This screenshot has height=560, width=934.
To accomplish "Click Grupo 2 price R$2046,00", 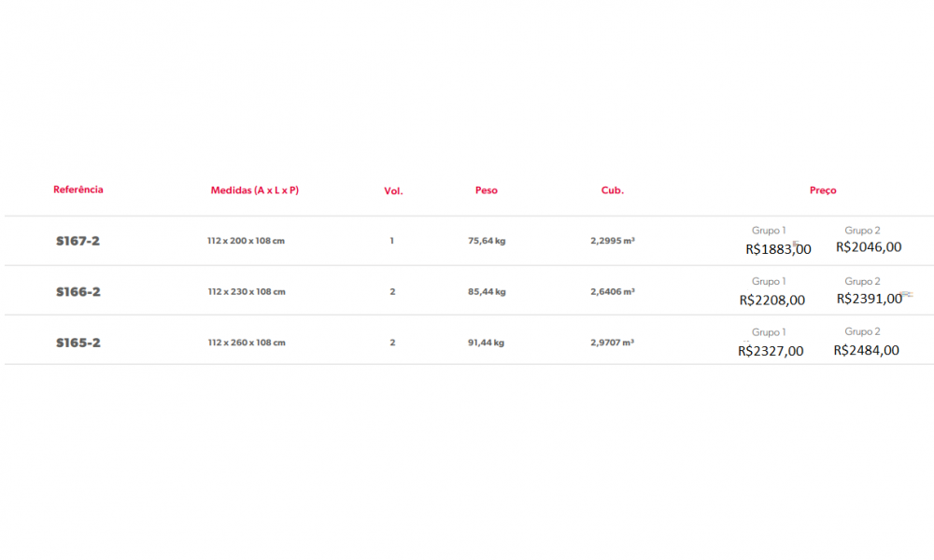I will (869, 247).
